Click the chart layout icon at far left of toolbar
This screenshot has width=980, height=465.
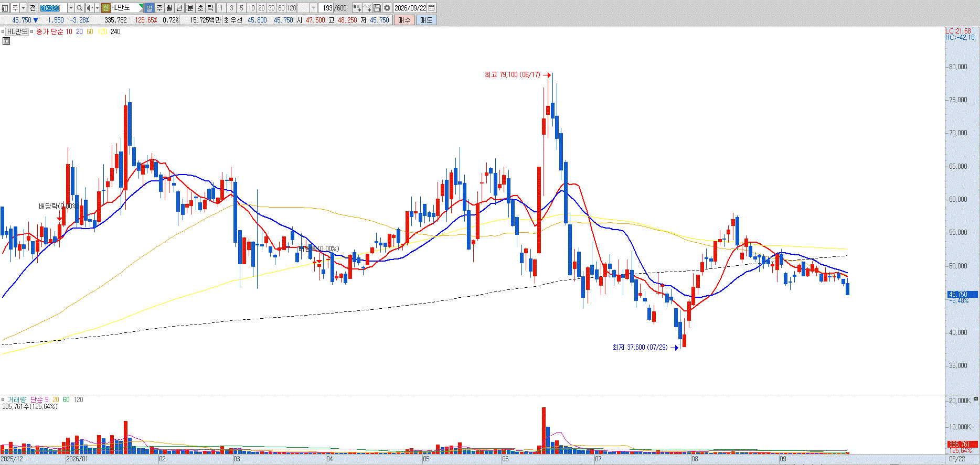pyautogui.click(x=5, y=8)
